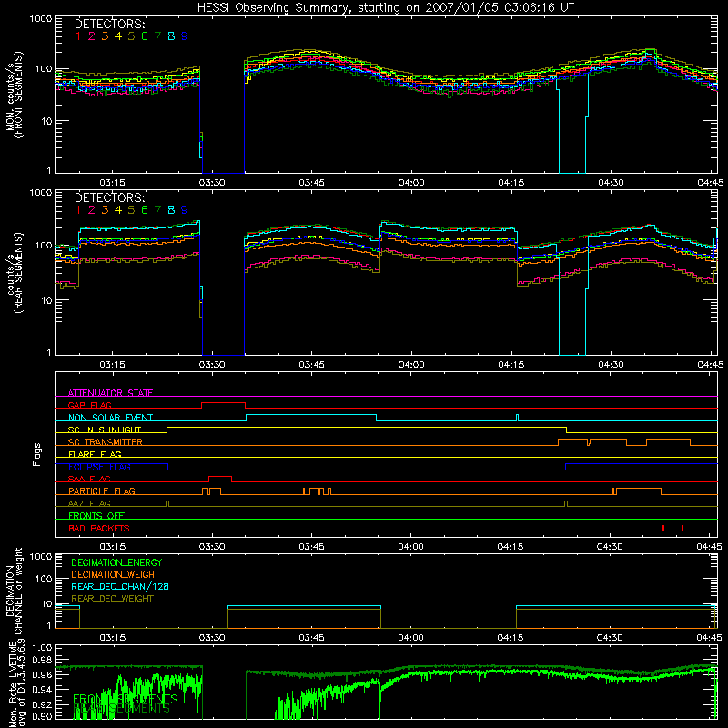Click the Flags y-axis title

(37, 454)
